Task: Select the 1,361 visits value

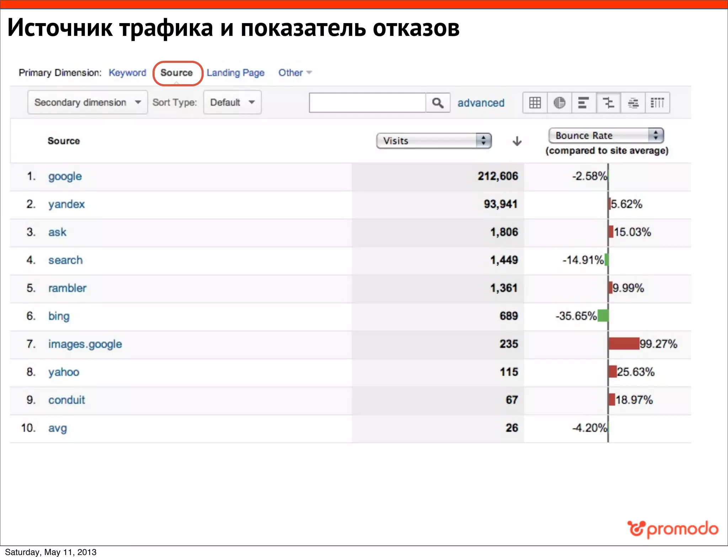Action: tap(504, 288)
